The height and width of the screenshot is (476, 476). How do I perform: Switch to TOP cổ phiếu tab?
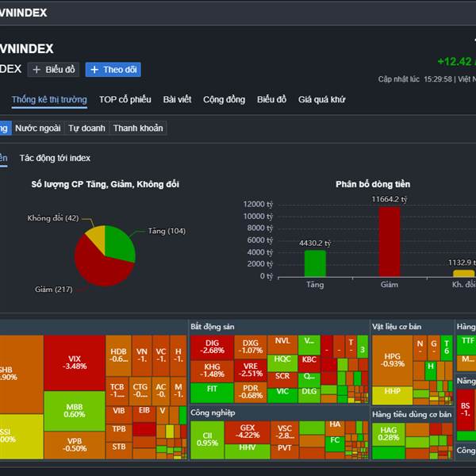click(125, 100)
